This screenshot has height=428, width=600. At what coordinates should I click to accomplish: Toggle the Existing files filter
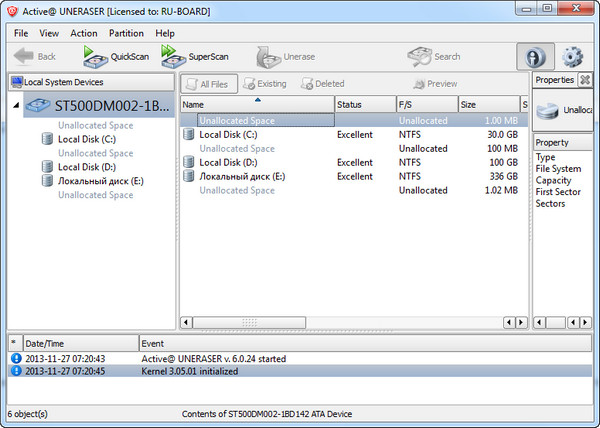[265, 84]
